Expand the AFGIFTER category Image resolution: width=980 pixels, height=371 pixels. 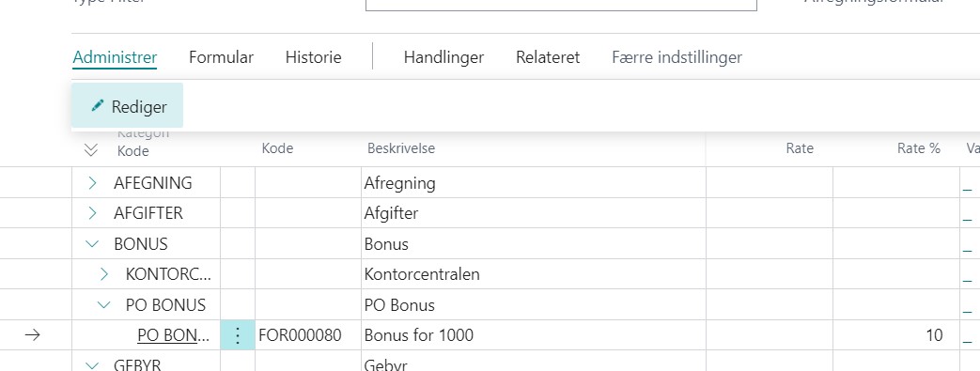tap(92, 213)
